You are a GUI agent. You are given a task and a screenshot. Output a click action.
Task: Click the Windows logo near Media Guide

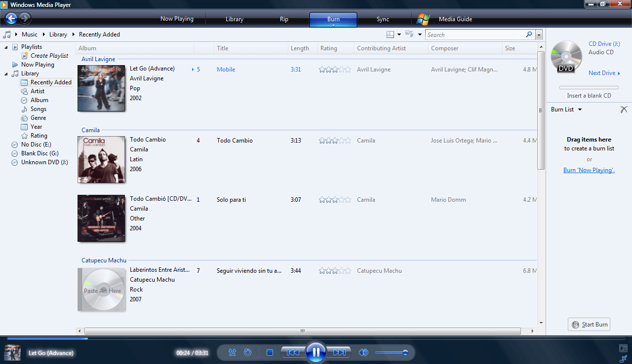(x=423, y=19)
